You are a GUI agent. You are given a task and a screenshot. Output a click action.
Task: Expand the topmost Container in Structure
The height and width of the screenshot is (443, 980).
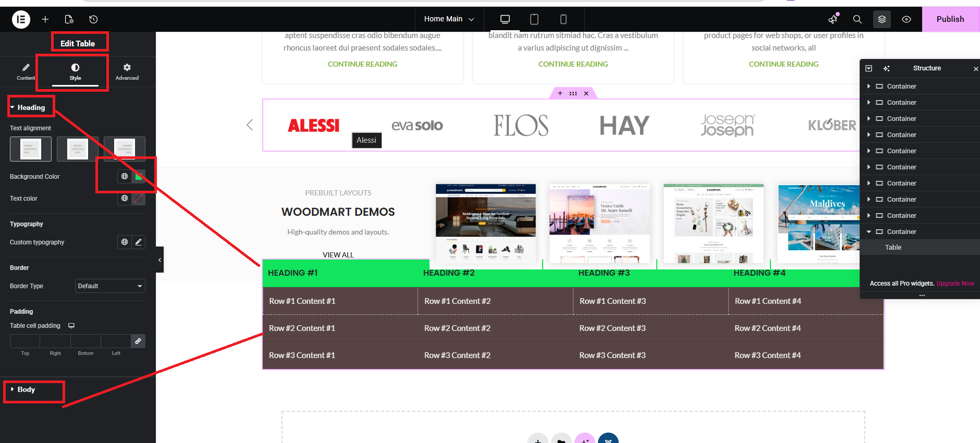tap(869, 87)
